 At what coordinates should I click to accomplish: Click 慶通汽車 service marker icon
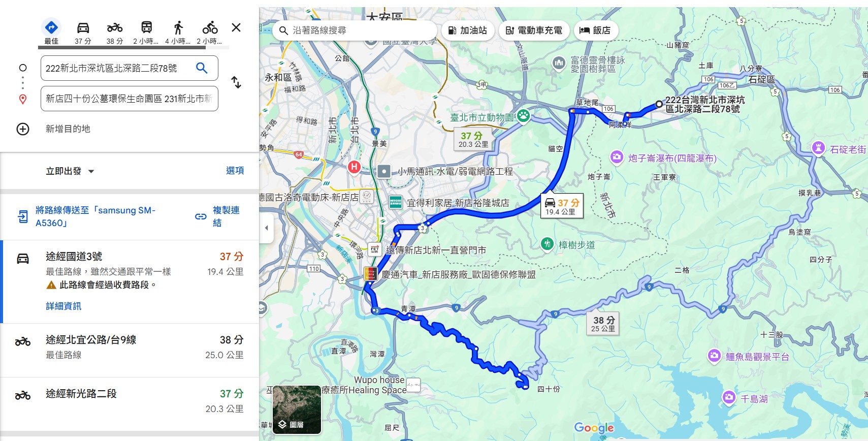[371, 274]
